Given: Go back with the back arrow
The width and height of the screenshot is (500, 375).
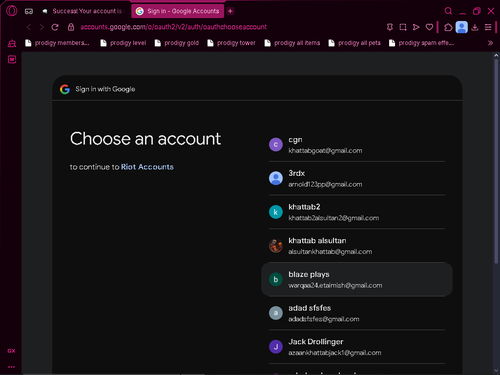Looking at the screenshot, I should coord(29,27).
